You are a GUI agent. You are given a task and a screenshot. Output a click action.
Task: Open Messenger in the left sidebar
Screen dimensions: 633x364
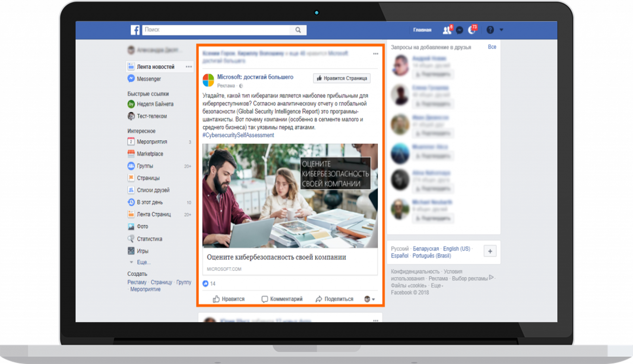tap(149, 79)
